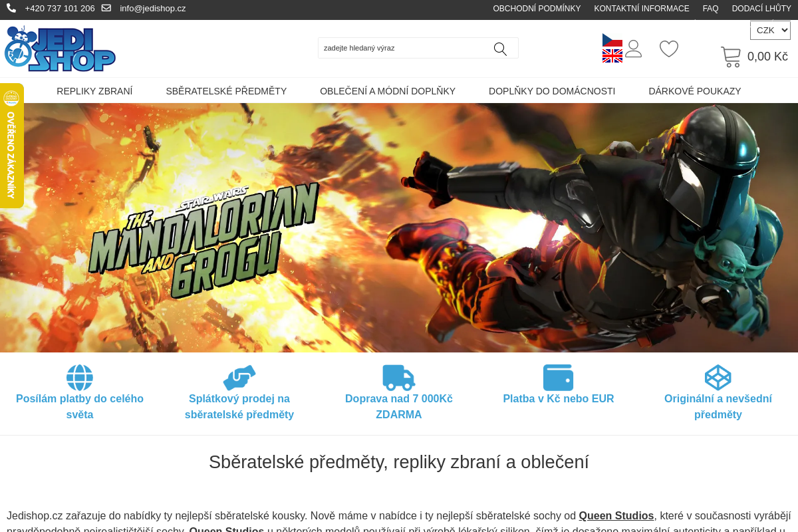Click info@jedishop.cz email address
Viewport: 798px width, 532px height.
tap(153, 9)
